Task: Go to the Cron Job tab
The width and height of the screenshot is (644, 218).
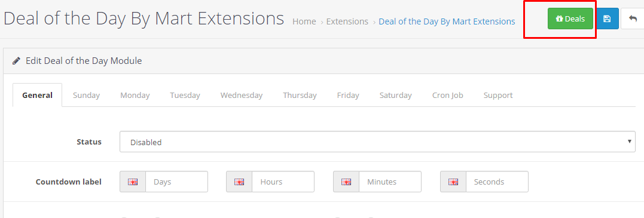Action: (448, 95)
